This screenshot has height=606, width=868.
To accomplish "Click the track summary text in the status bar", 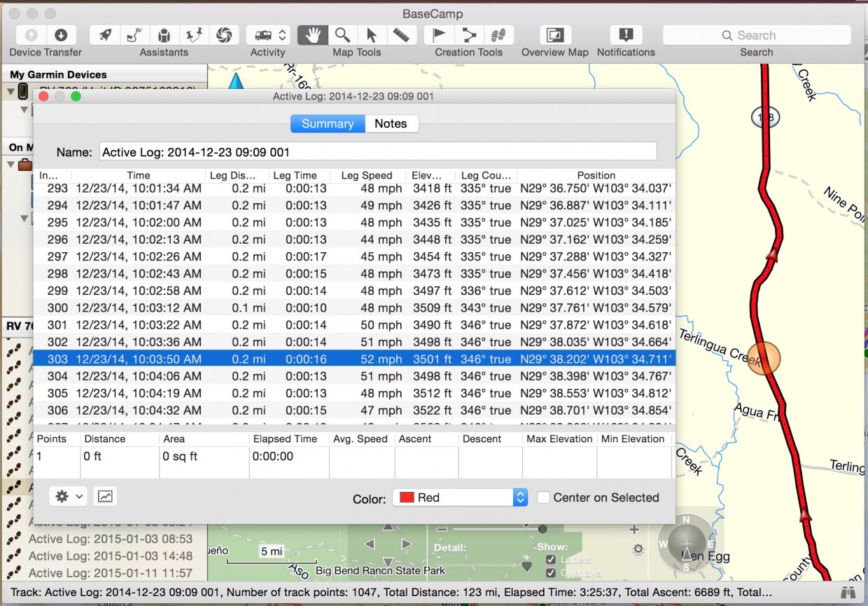I will pyautogui.click(x=391, y=592).
